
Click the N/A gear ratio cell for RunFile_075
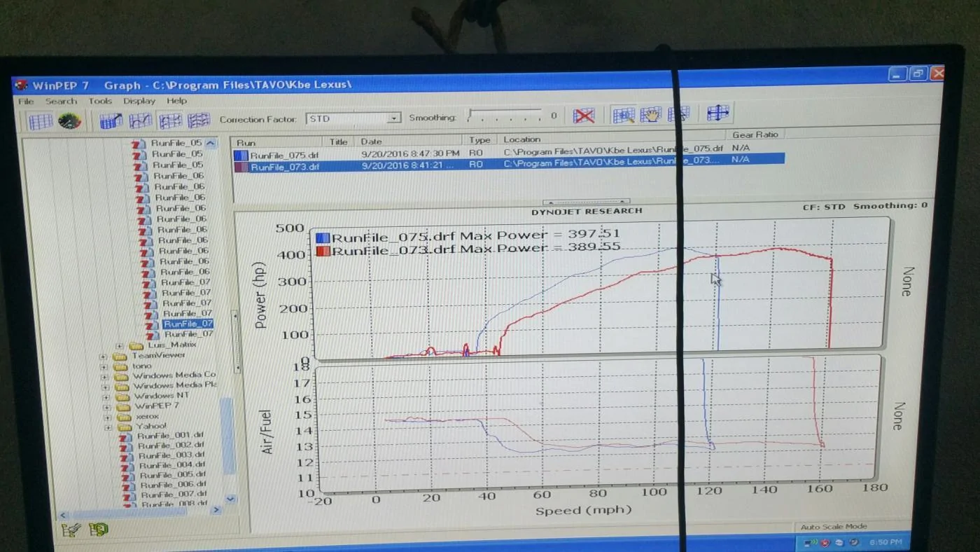pyautogui.click(x=740, y=148)
